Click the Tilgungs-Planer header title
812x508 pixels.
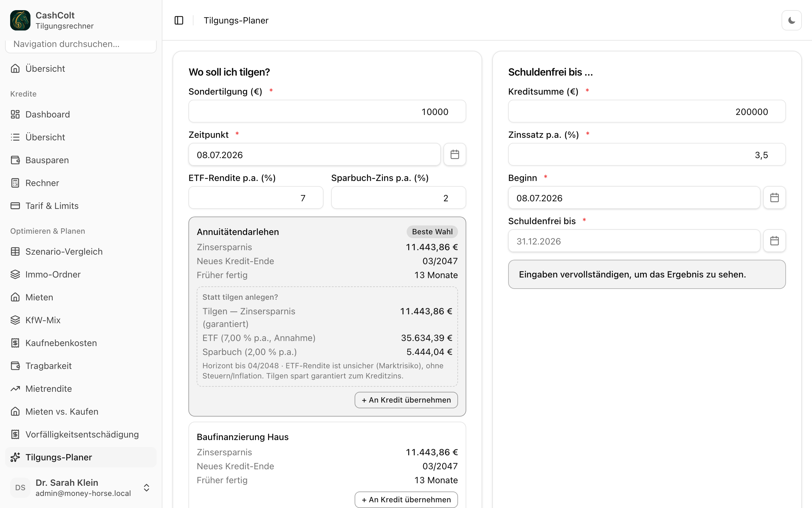[x=236, y=21]
